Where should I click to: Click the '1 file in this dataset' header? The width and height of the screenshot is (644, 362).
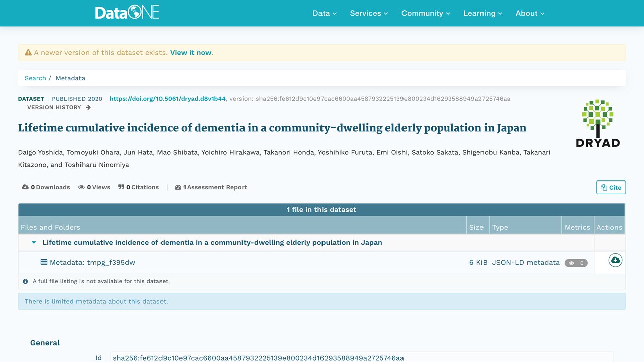pyautogui.click(x=321, y=210)
